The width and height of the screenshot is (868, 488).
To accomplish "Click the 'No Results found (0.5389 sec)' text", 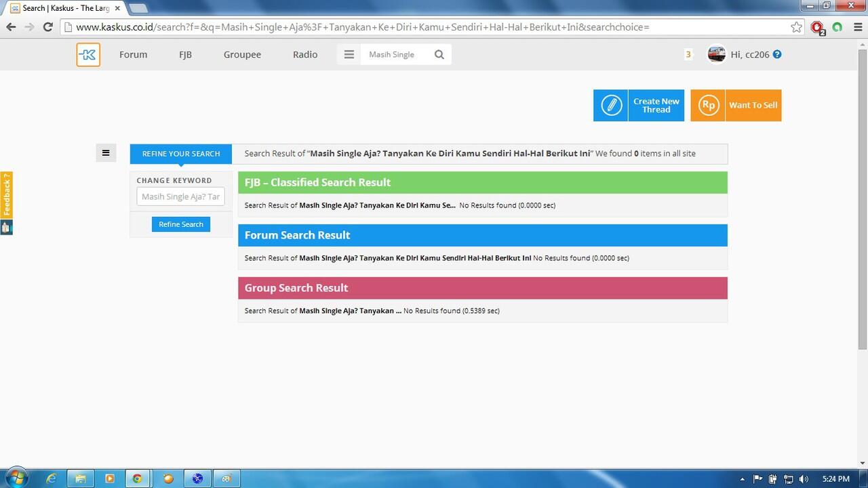I will (452, 311).
